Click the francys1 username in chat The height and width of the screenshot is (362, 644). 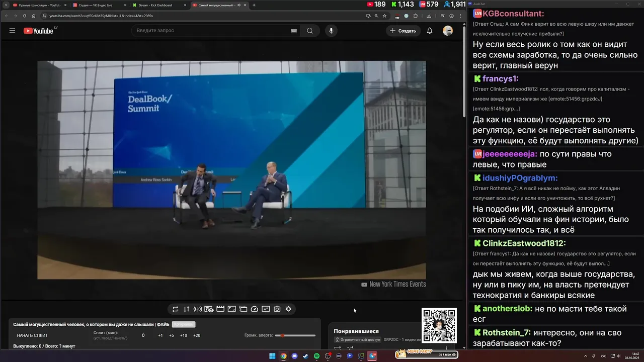pyautogui.click(x=500, y=78)
